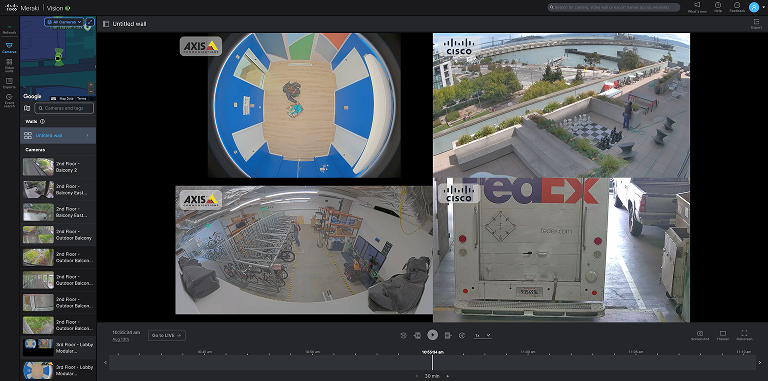Click the Export icon at top right
The height and width of the screenshot is (381, 768).
point(756,24)
